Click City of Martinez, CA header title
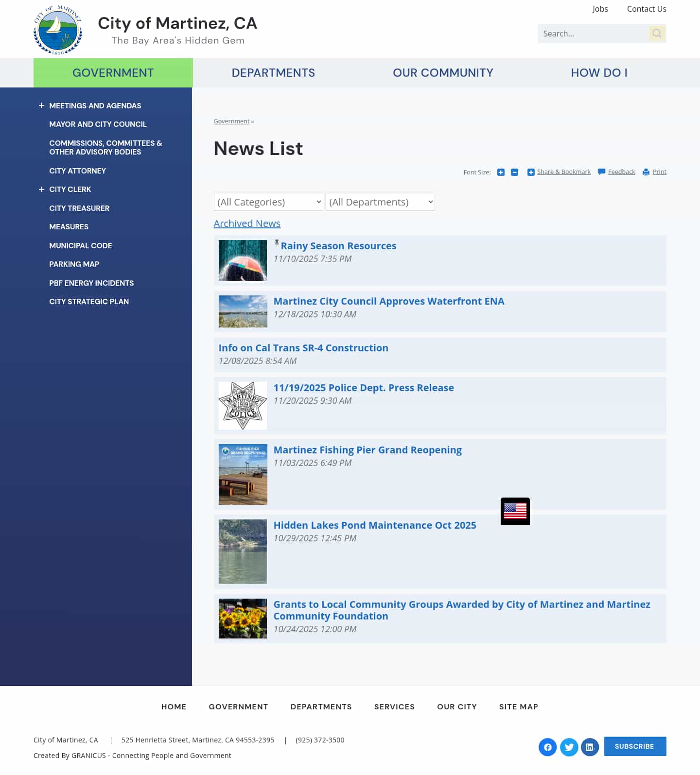 [x=177, y=23]
